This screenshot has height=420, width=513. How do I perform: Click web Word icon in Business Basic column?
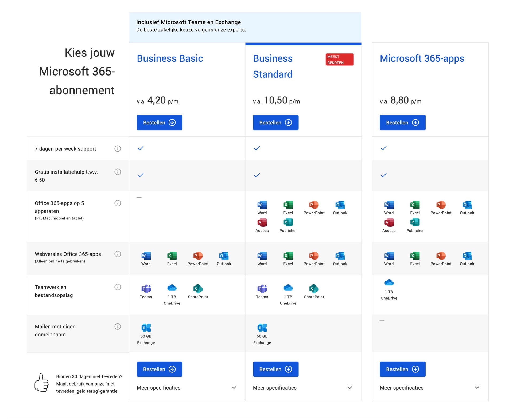(146, 256)
